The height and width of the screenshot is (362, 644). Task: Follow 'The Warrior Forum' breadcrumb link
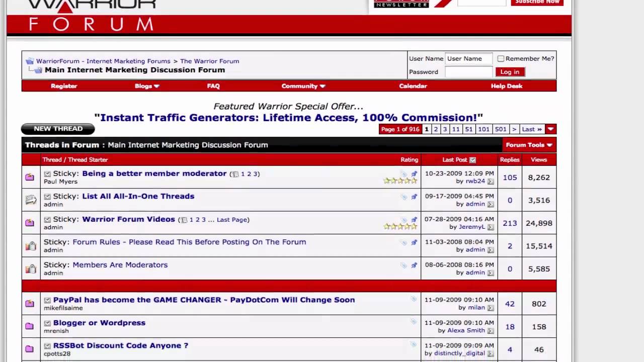(x=210, y=61)
